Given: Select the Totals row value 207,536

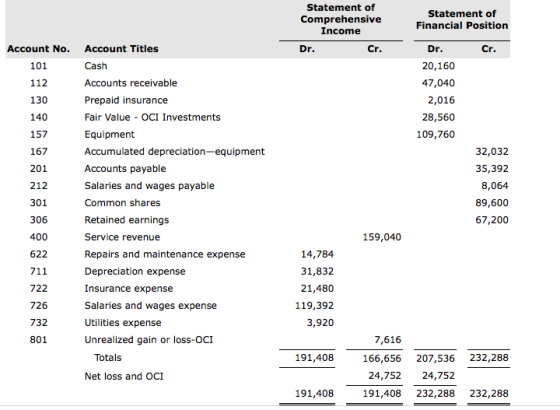Looking at the screenshot, I should point(436,359).
